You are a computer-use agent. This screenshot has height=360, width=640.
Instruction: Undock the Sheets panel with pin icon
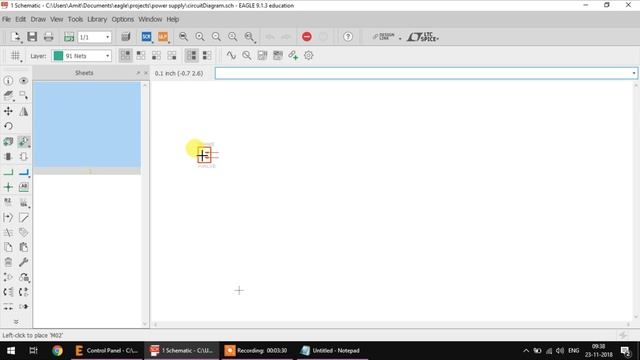coord(138,73)
